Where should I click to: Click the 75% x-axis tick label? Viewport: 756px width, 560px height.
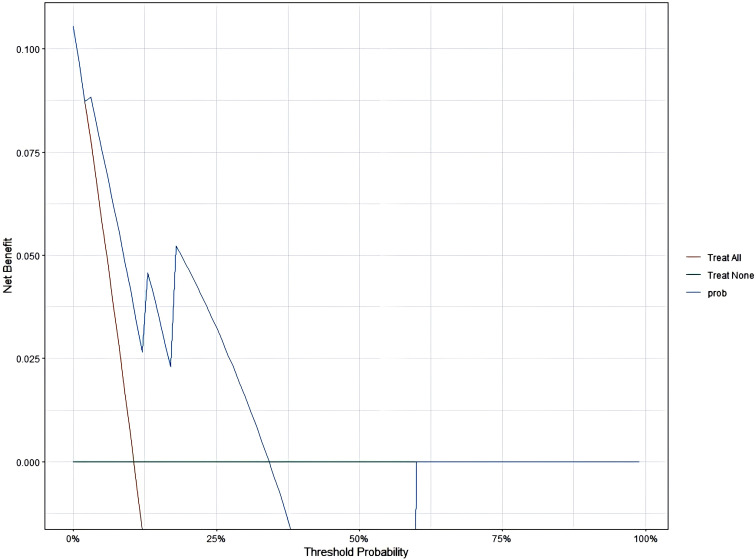(502, 539)
